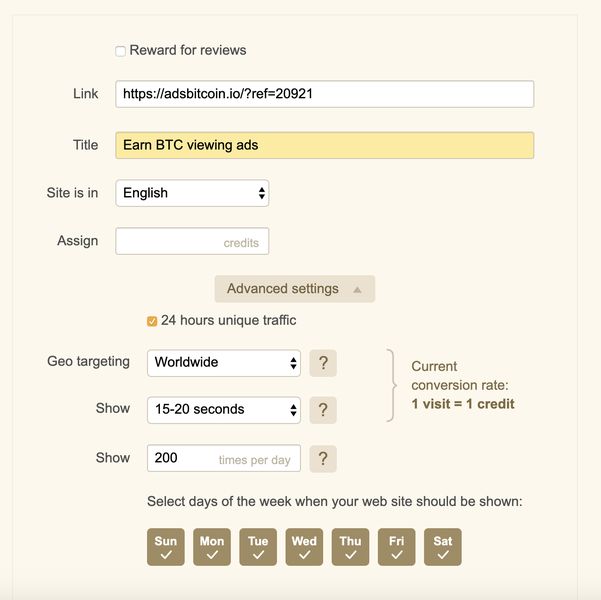This screenshot has height=600, width=601.
Task: Toggle the Sun day button
Action: (x=166, y=547)
